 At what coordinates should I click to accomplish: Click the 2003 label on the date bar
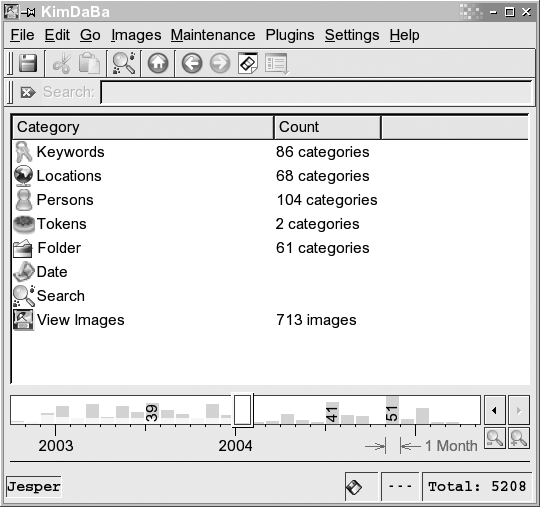56,446
